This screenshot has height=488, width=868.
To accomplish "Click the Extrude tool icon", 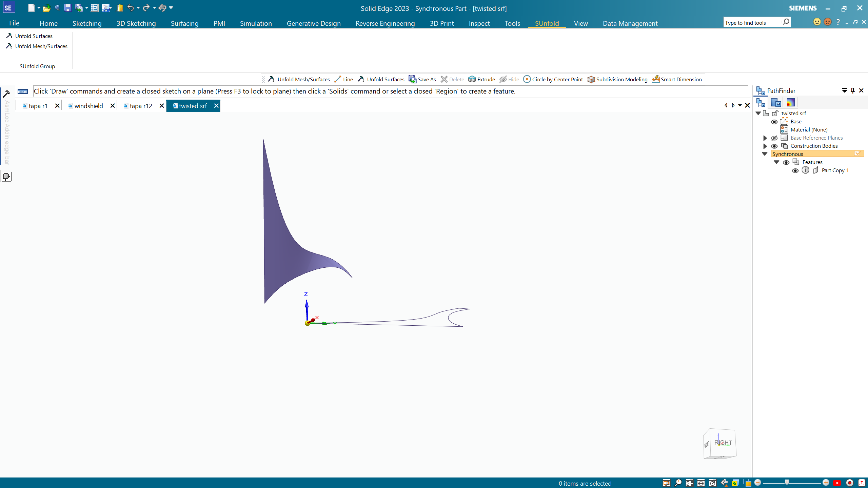I will (472, 79).
